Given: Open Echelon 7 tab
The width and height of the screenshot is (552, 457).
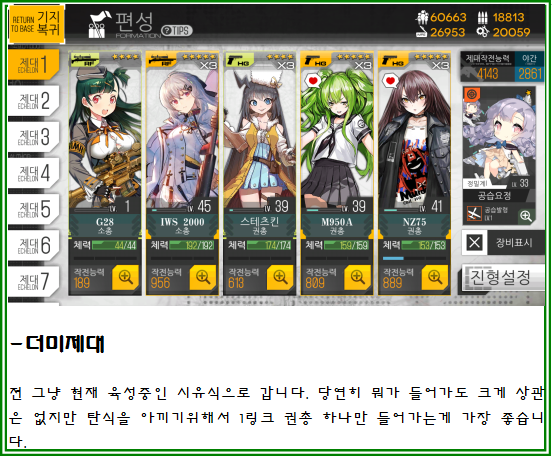Looking at the screenshot, I should point(33,282).
